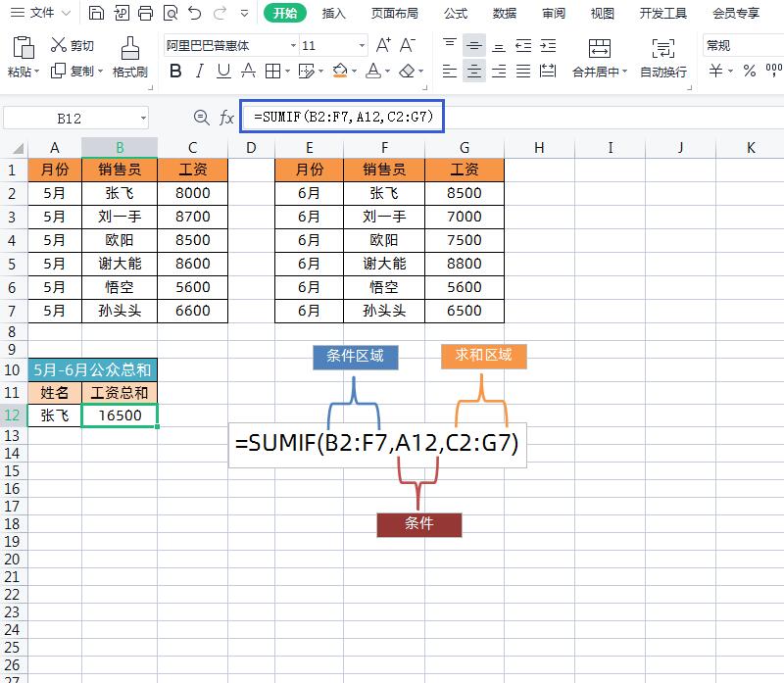Select cell B12 showing 16500
The image size is (784, 683).
pyautogui.click(x=120, y=415)
